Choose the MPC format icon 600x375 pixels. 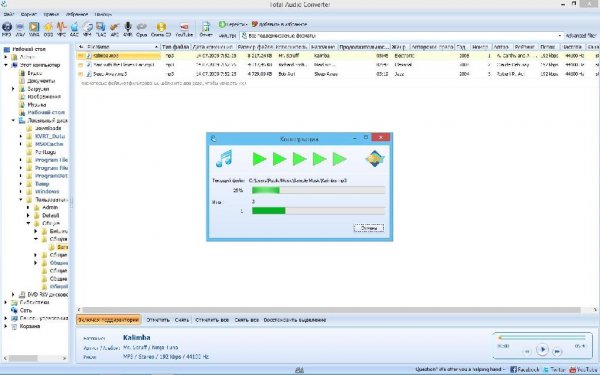click(x=61, y=27)
